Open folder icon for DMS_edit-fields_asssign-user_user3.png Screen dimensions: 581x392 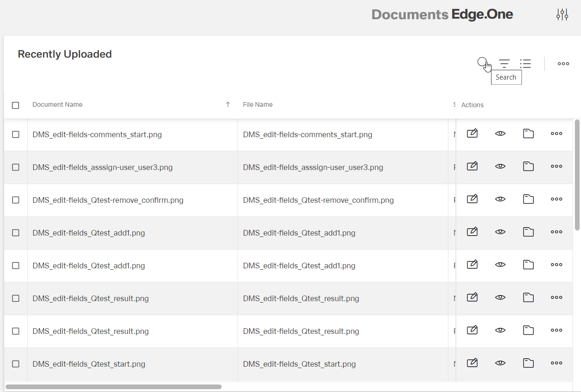coord(529,167)
